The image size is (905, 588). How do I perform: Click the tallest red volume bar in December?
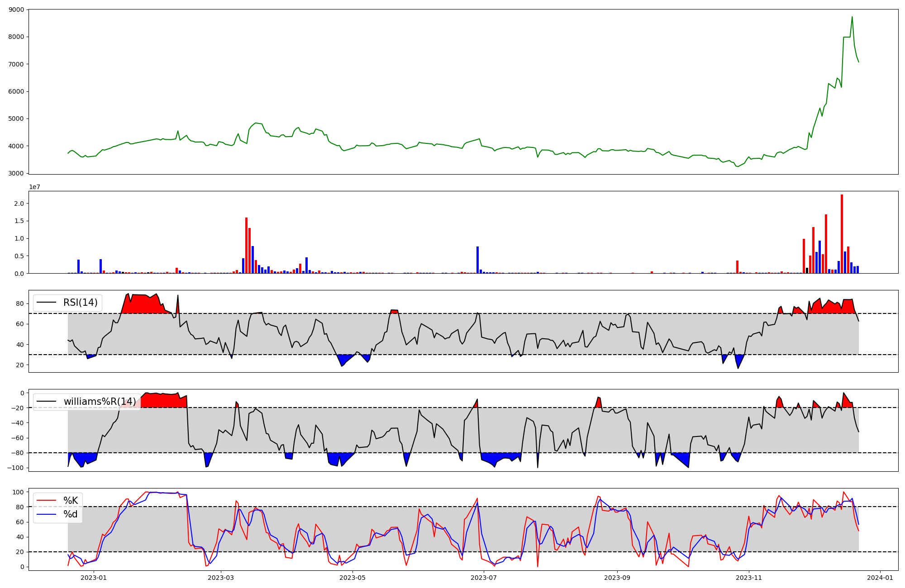tap(842, 234)
